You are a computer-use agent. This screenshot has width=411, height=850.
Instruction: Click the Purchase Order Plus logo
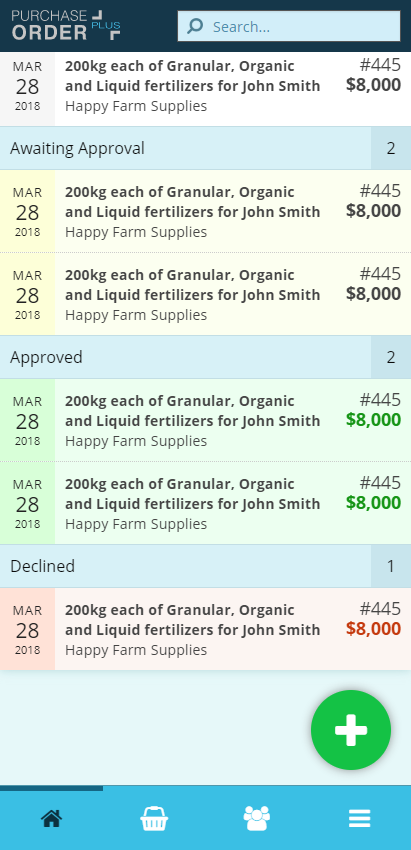point(66,25)
